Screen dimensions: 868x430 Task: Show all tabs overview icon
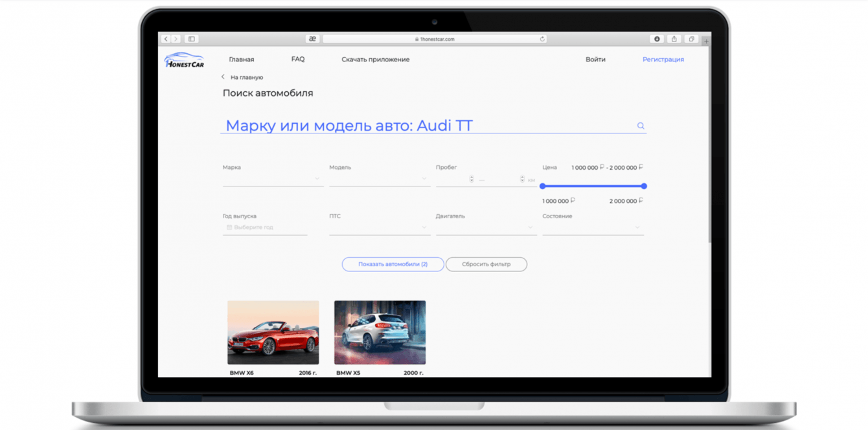tap(692, 39)
